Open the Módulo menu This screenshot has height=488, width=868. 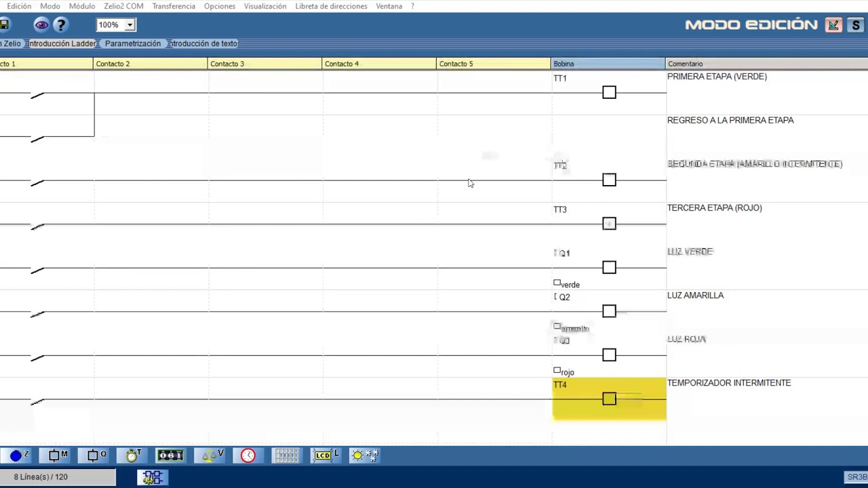point(82,6)
